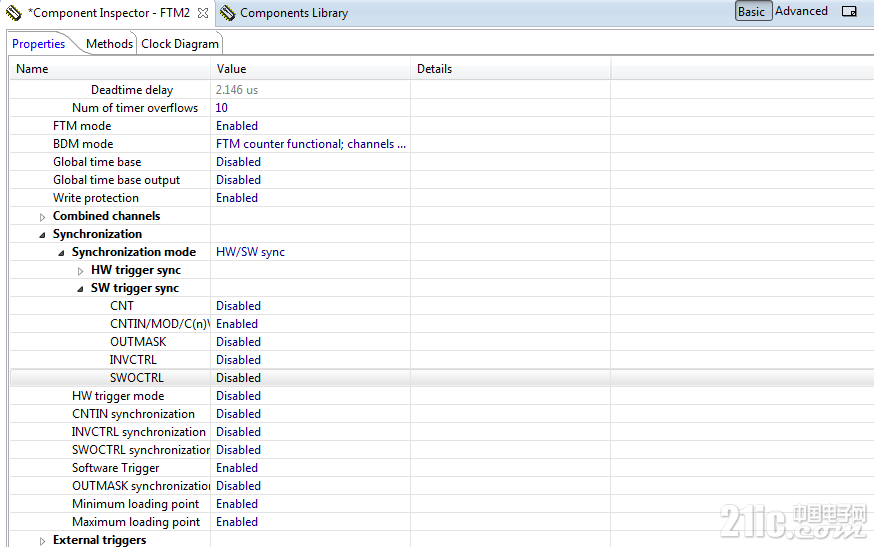Select the BDM mode property name
The image size is (874, 547).
[x=83, y=144]
